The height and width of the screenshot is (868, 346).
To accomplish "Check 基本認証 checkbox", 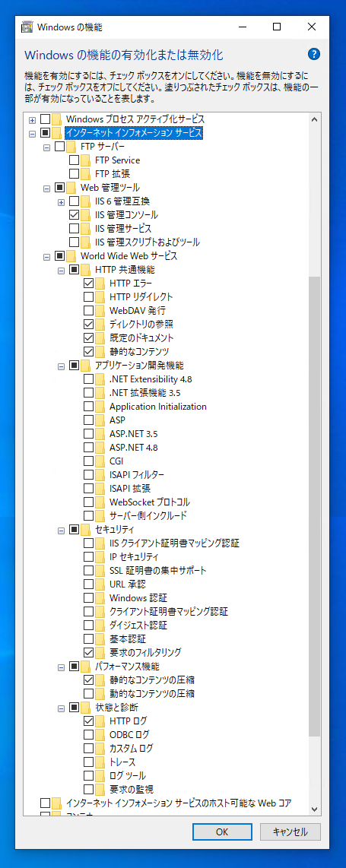I will tap(88, 638).
